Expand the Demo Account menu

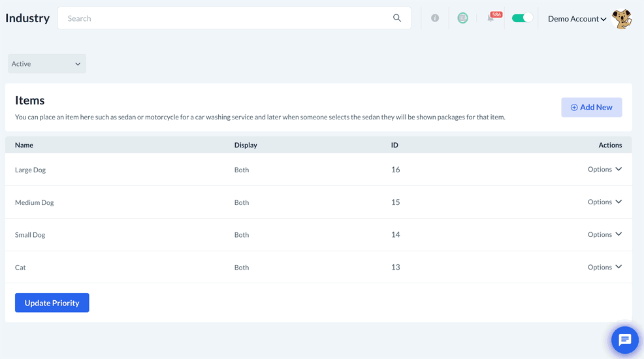577,19
